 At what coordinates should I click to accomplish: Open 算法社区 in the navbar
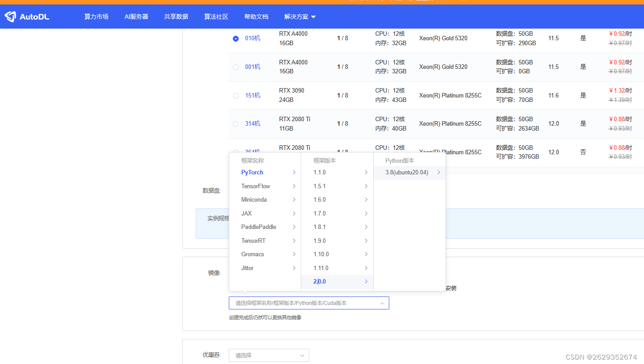tap(216, 17)
